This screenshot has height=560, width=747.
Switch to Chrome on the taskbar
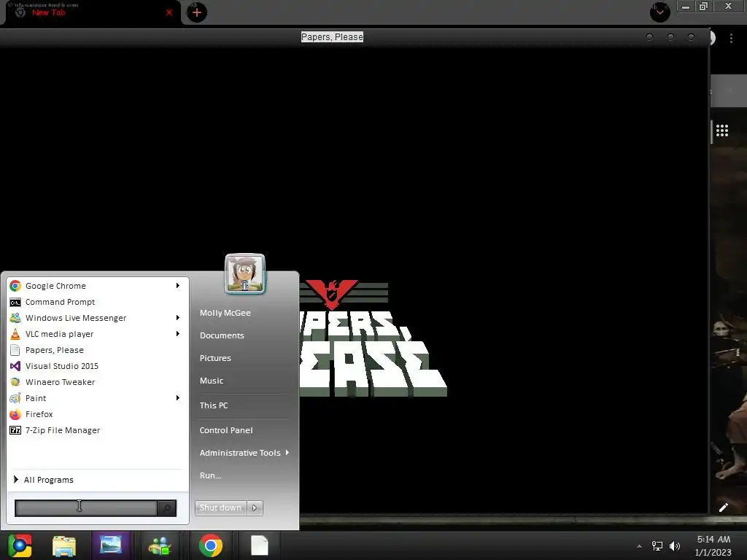(211, 545)
